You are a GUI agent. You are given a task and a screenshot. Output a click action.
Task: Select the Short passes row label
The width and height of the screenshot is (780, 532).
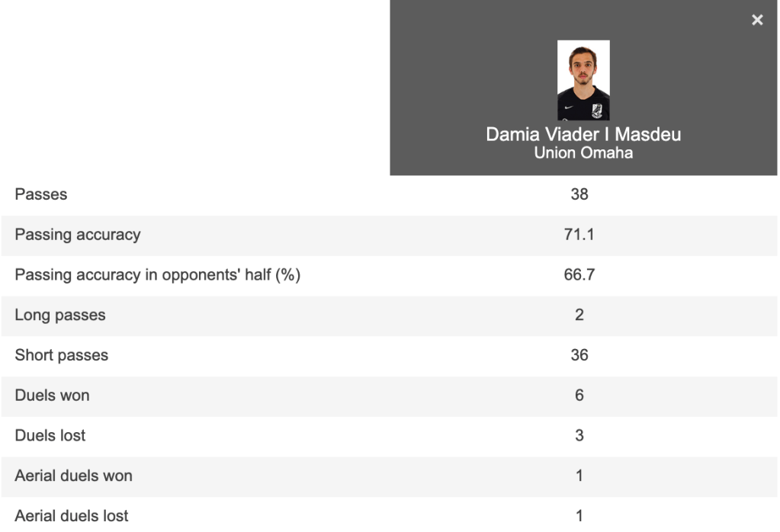point(62,355)
